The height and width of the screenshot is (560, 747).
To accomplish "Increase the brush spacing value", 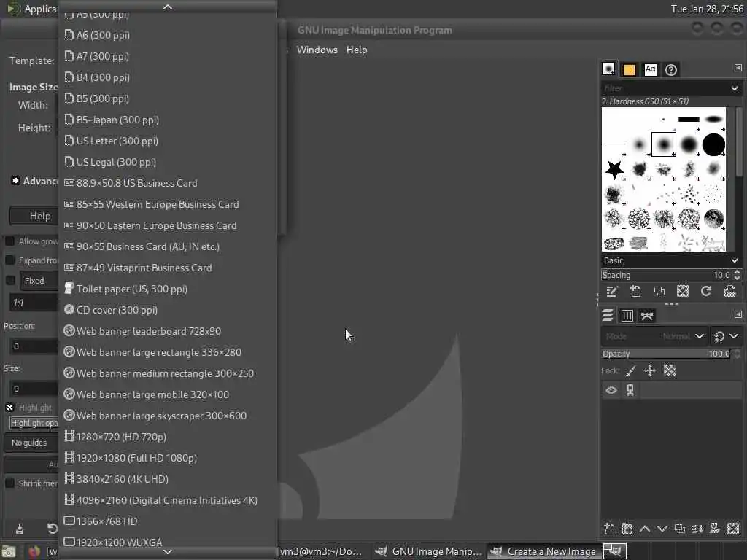I will pos(738,273).
